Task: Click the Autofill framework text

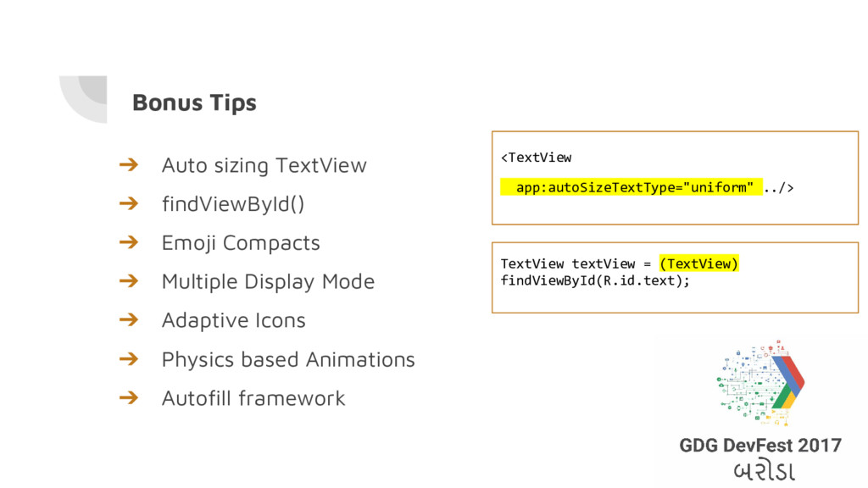Action: click(x=253, y=398)
